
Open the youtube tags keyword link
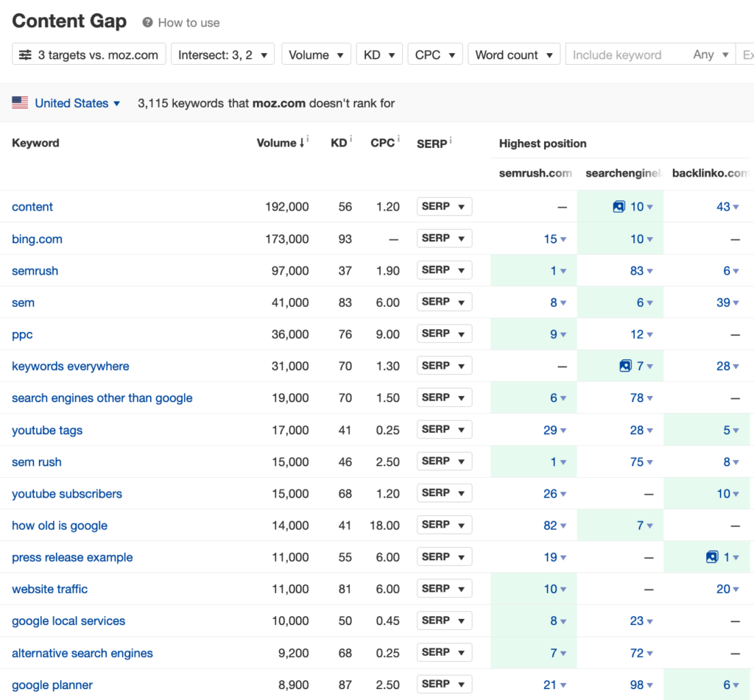click(x=47, y=431)
